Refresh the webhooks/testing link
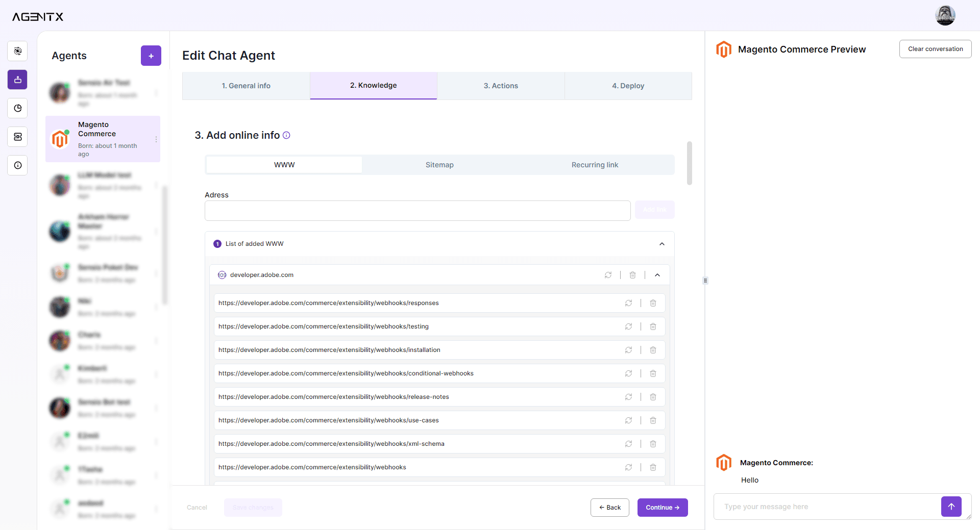The height and width of the screenshot is (530, 980). pyautogui.click(x=629, y=326)
